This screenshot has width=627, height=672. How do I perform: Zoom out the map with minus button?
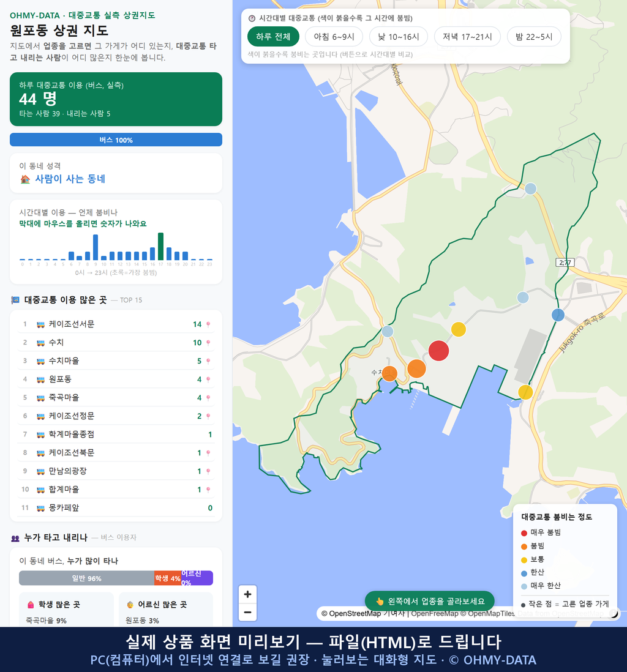(x=247, y=612)
